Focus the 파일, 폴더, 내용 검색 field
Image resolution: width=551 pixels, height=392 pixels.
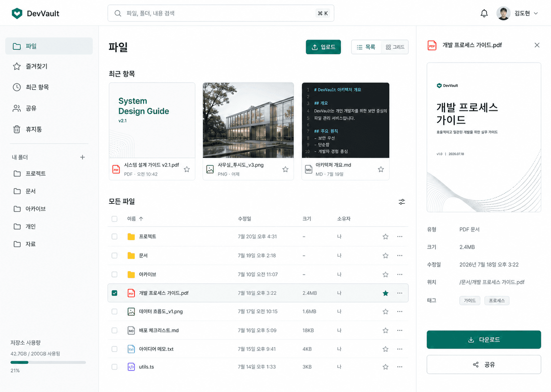coord(221,13)
